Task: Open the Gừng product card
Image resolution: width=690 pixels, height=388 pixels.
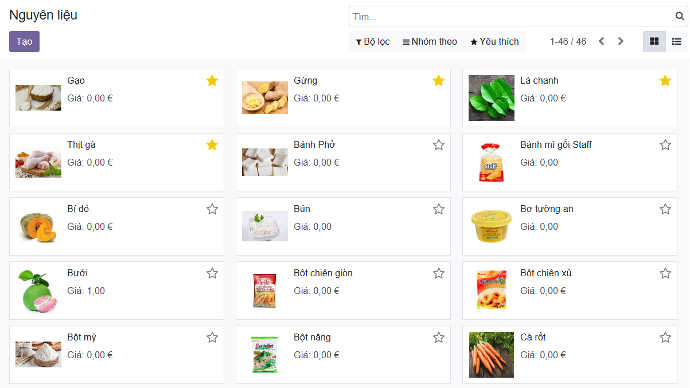Action: [x=343, y=98]
